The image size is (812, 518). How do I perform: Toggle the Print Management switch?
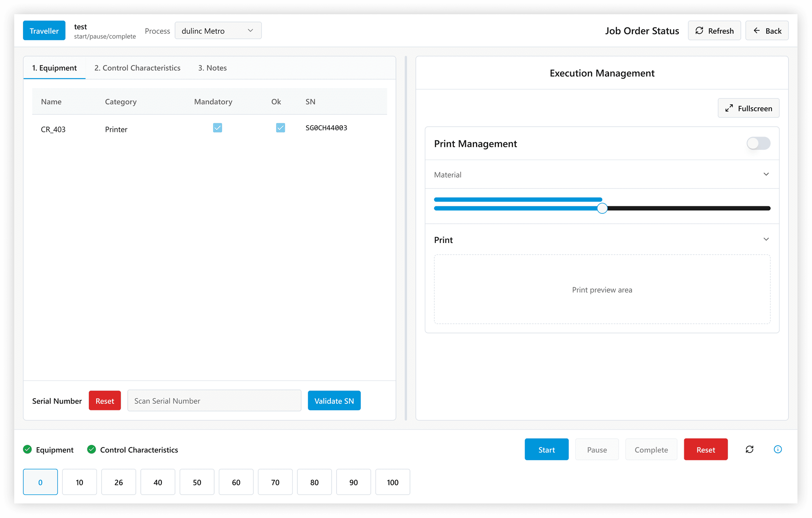click(x=758, y=143)
